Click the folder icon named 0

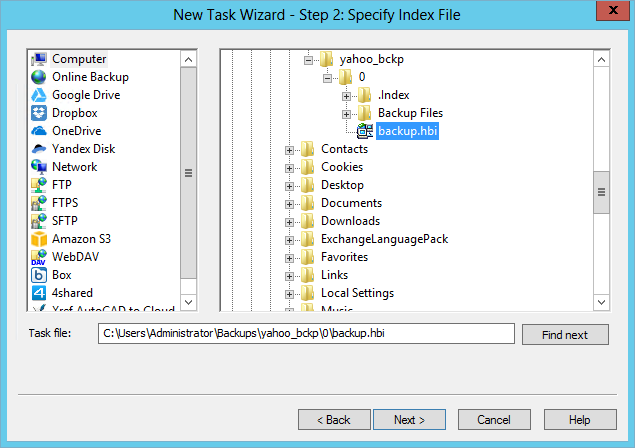pyautogui.click(x=345, y=77)
